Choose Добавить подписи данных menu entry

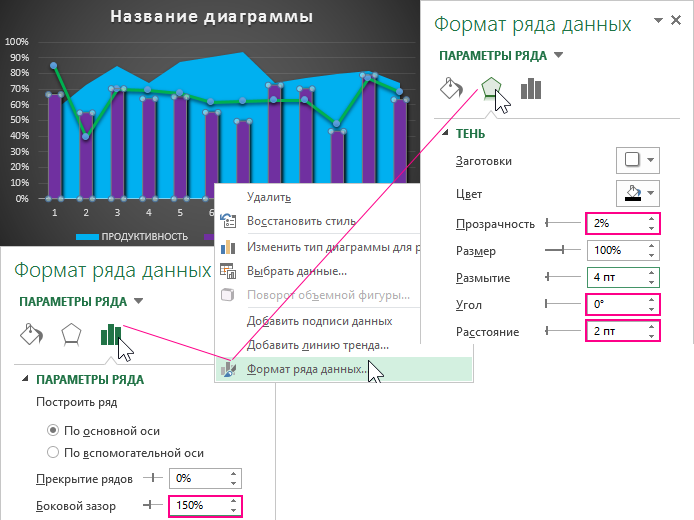pos(319,321)
